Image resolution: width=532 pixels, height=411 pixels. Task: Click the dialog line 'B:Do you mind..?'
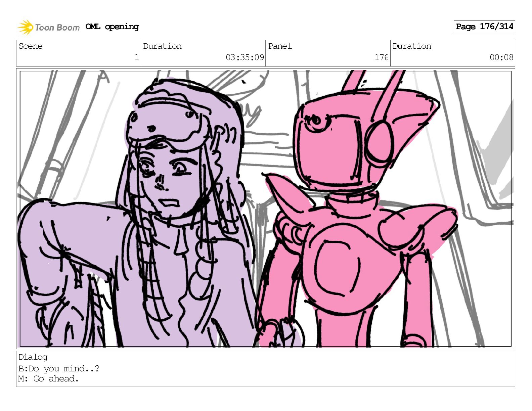[59, 369]
